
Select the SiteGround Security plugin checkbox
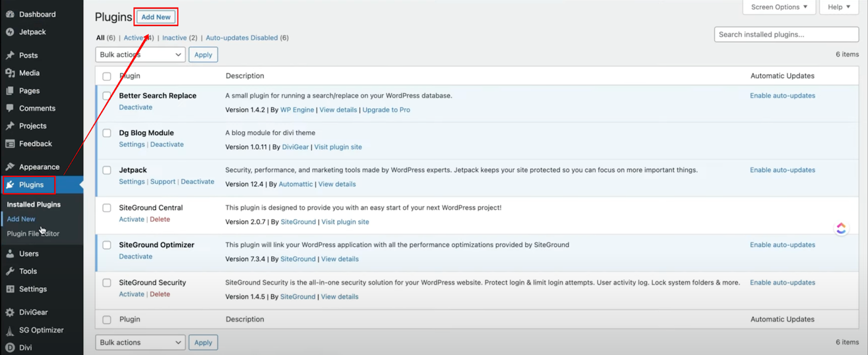tap(107, 283)
